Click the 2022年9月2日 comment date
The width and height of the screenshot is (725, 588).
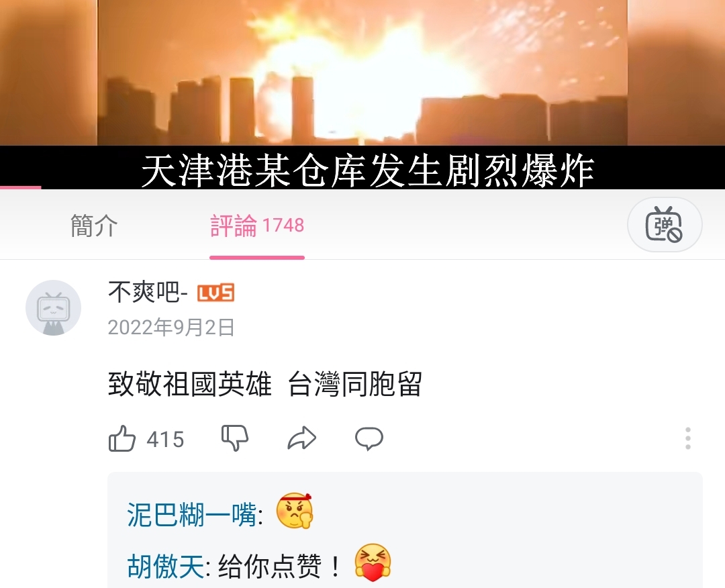tap(171, 328)
